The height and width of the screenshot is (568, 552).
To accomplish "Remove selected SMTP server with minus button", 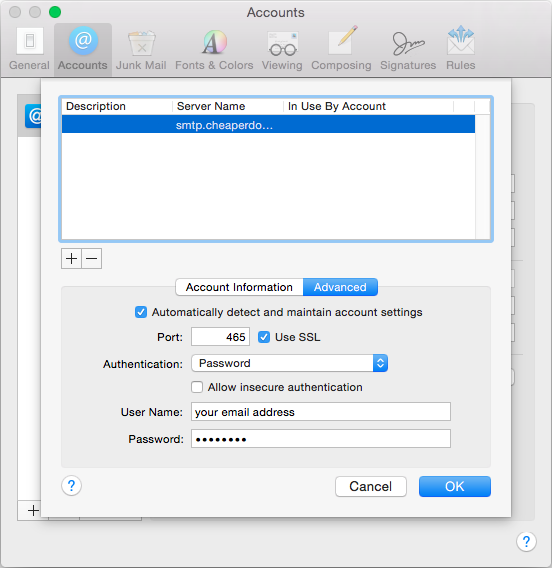I will (92, 258).
